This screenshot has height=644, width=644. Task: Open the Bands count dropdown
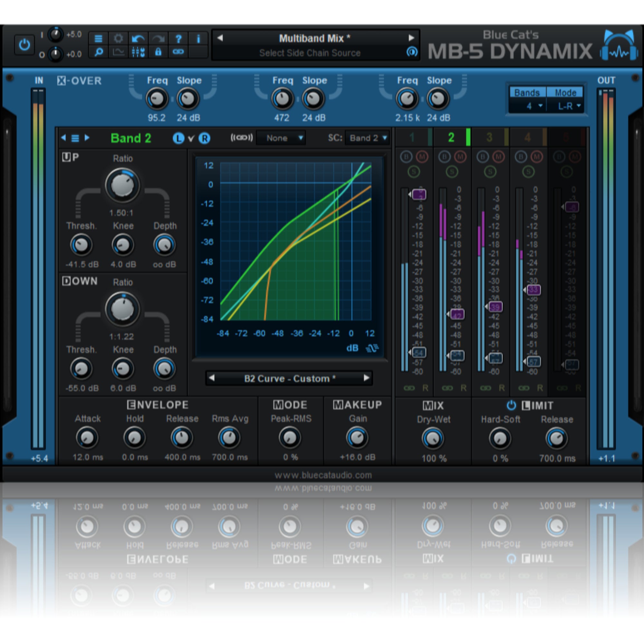pyautogui.click(x=528, y=106)
